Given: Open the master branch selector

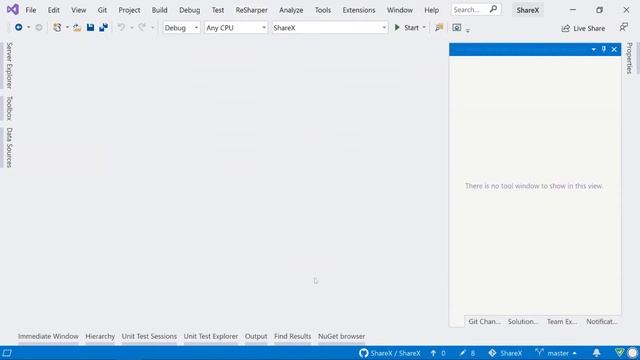Looking at the screenshot, I should click(556, 353).
